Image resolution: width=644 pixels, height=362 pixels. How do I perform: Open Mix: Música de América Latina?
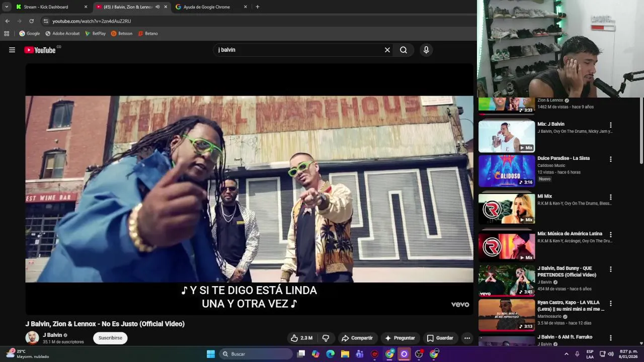pos(507,246)
